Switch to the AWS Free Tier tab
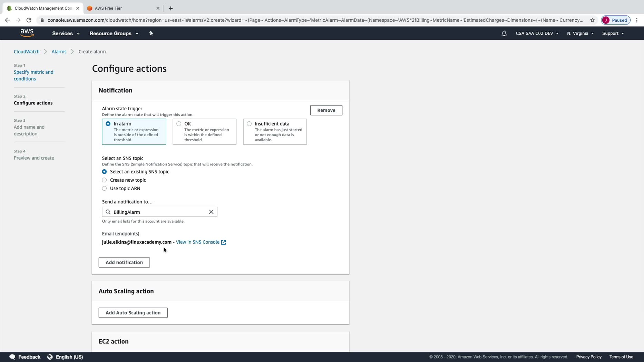The image size is (644, 362). (x=123, y=8)
